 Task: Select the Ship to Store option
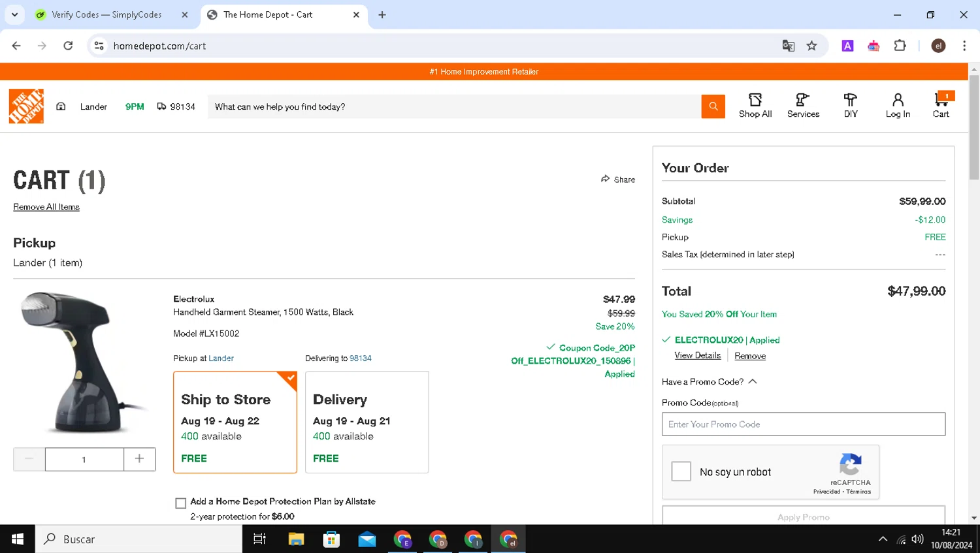[235, 422]
